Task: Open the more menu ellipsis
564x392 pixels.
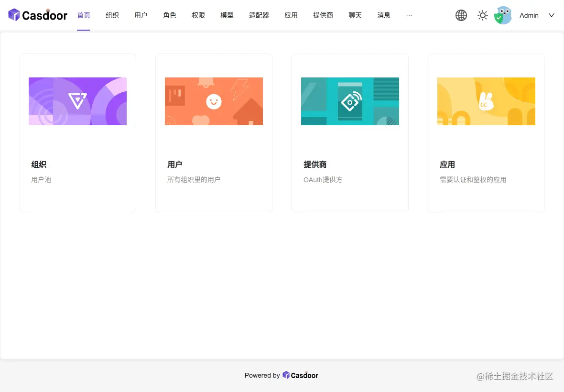Action: point(409,15)
